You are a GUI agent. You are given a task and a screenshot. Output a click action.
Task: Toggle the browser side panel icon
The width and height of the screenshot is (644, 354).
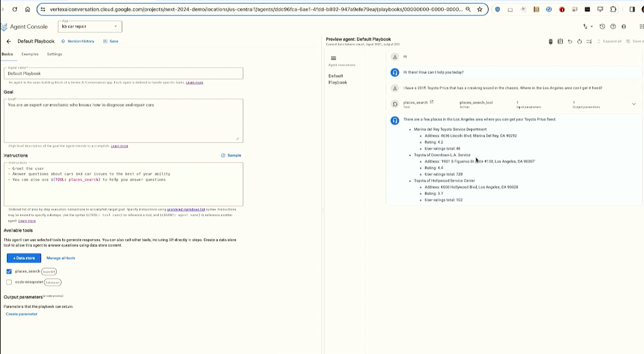point(632,9)
